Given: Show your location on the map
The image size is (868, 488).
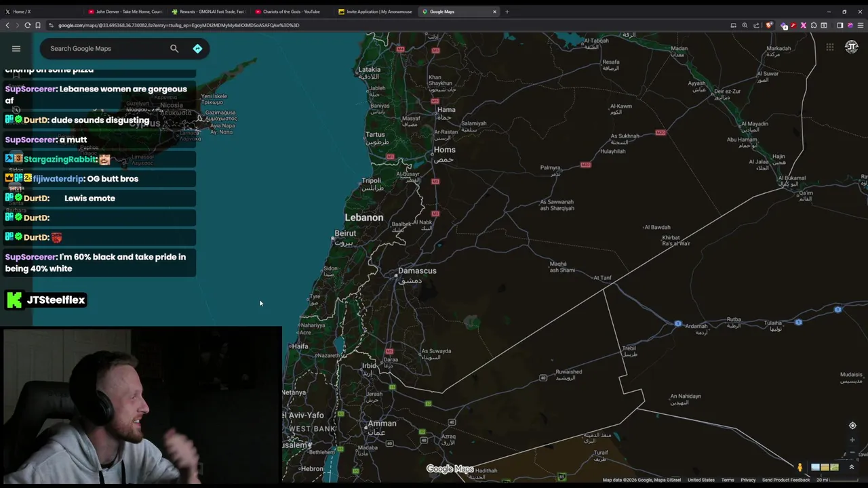Looking at the screenshot, I should tap(852, 426).
